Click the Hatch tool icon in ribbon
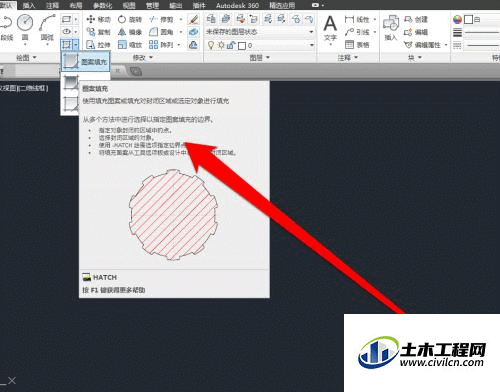The height and width of the screenshot is (392, 500). pos(66,44)
